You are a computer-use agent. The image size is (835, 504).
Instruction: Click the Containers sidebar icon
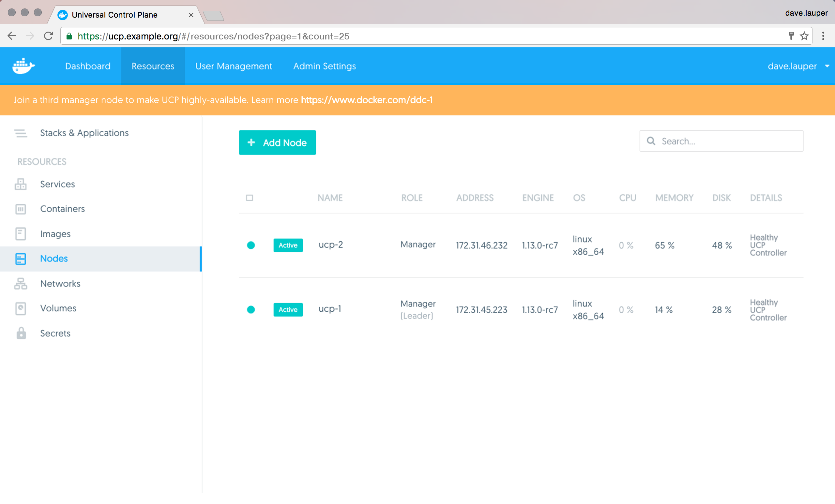[21, 209]
